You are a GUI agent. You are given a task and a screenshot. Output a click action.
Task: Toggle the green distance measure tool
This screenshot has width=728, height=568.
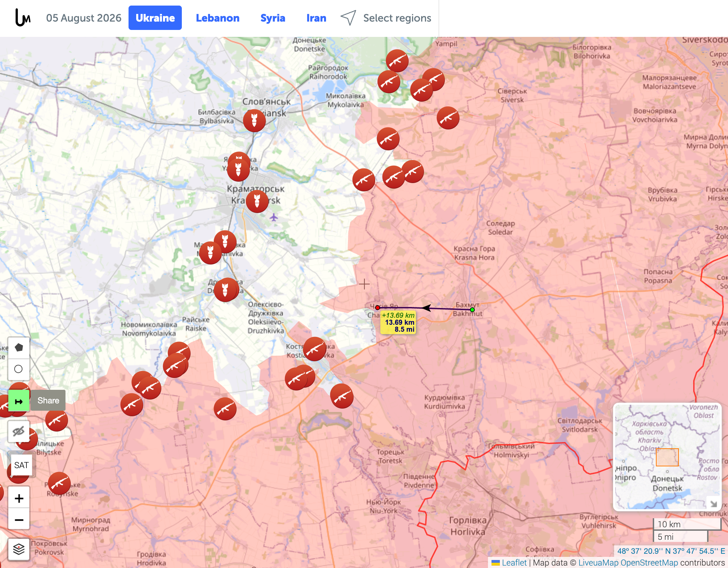coord(19,401)
